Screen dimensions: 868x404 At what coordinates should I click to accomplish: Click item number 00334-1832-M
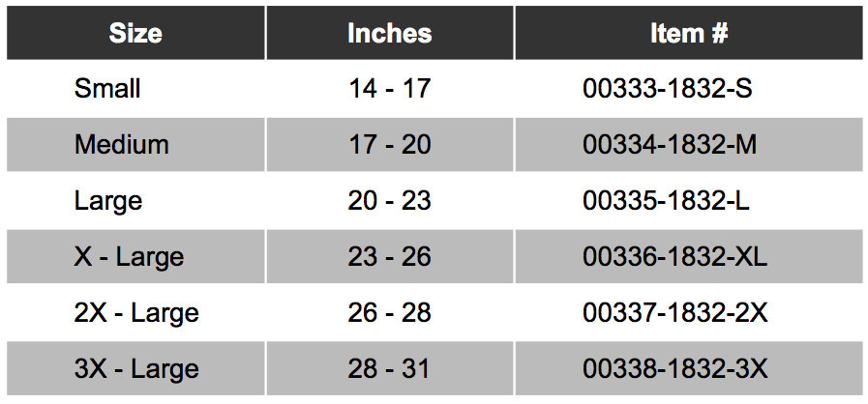[x=670, y=145]
